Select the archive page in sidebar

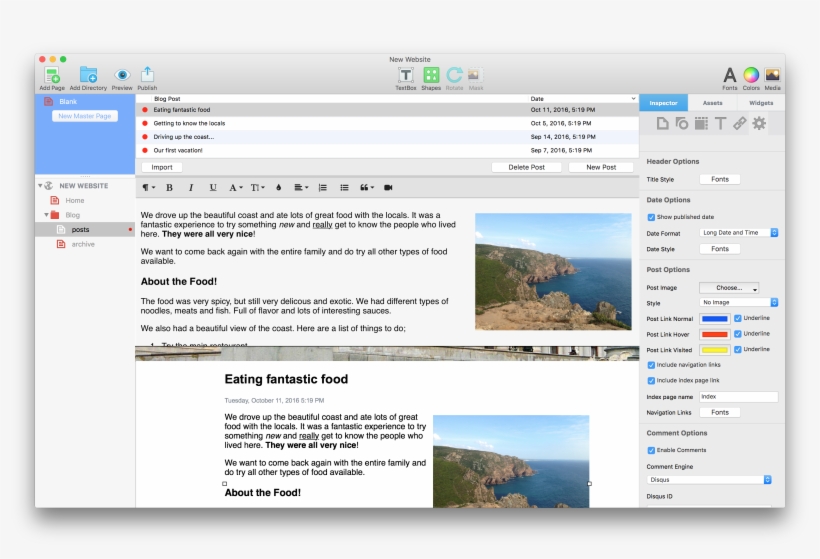pos(85,244)
